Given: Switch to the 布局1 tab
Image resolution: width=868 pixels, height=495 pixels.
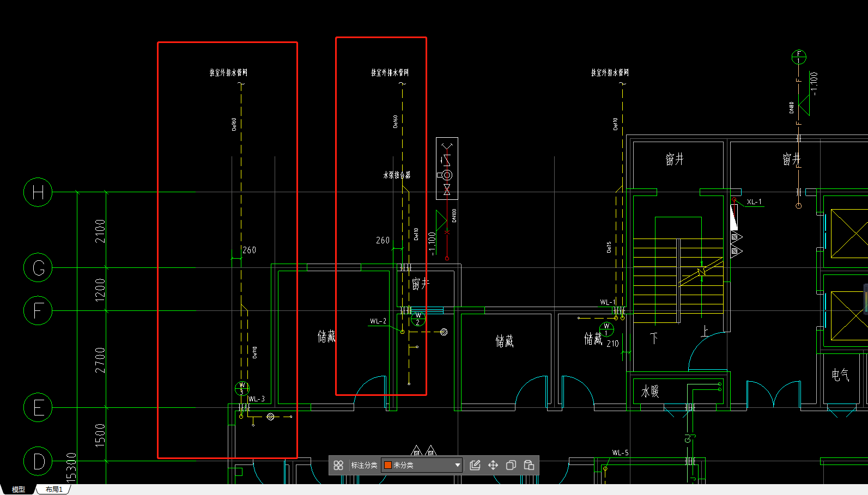Looking at the screenshot, I should click(x=54, y=490).
